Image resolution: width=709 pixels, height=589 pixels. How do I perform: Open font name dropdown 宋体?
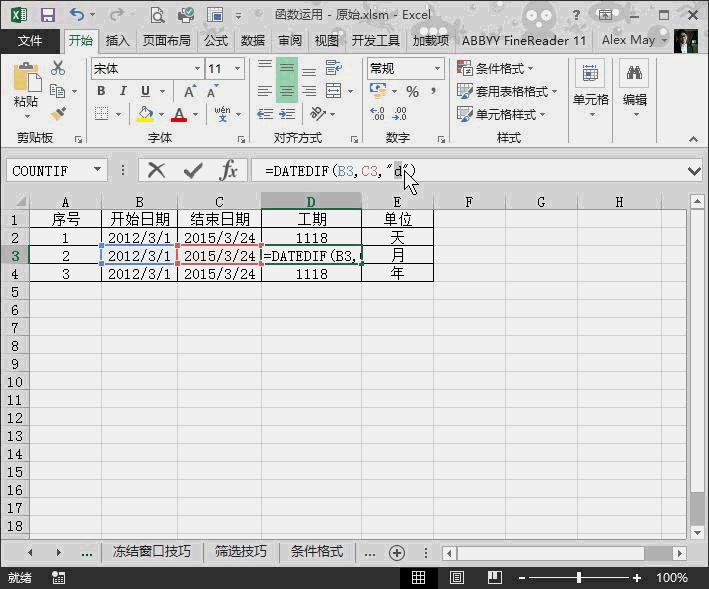(x=197, y=69)
